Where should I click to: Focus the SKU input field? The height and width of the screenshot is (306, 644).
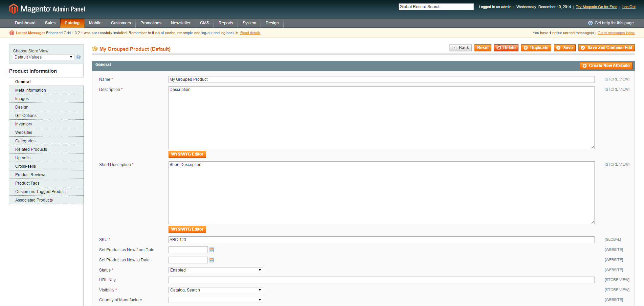(381, 240)
